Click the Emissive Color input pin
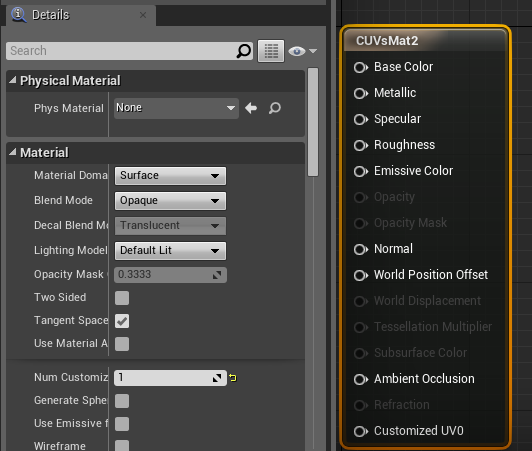532x451 pixels. [361, 171]
